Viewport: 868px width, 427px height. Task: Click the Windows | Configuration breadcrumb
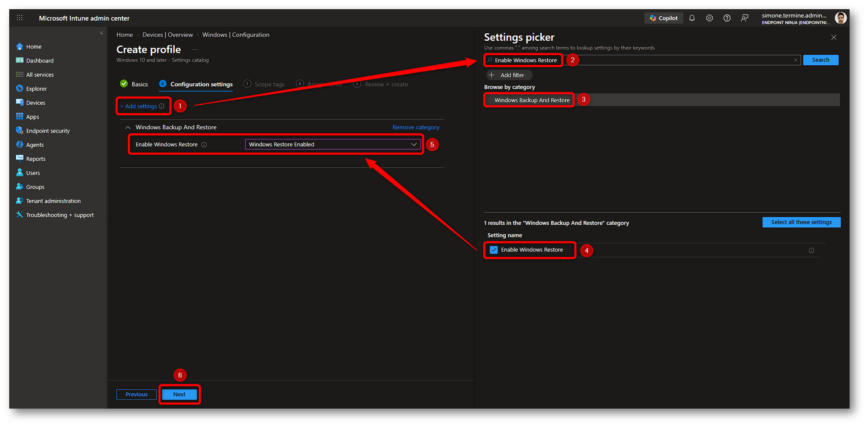click(236, 35)
